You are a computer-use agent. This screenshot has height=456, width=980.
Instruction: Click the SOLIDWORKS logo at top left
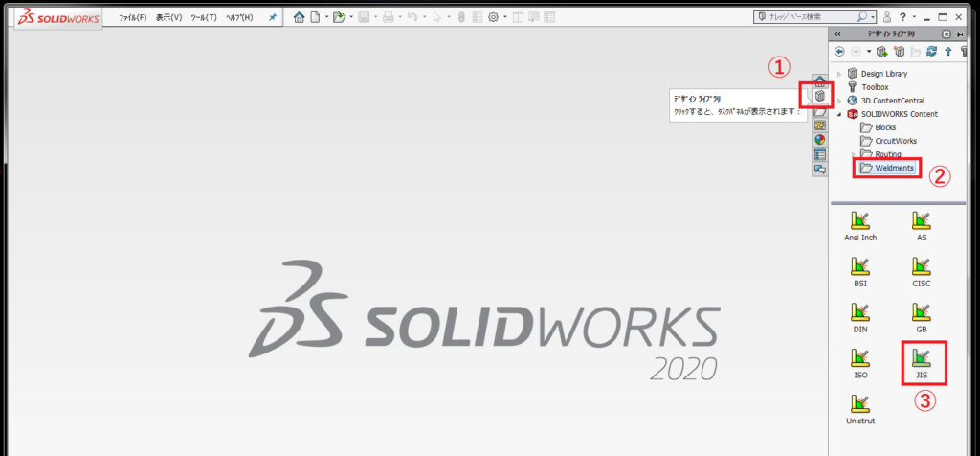coord(58,19)
